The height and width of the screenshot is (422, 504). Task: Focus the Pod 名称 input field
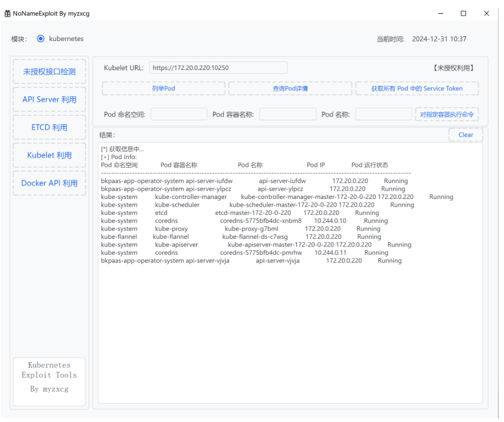click(384, 115)
